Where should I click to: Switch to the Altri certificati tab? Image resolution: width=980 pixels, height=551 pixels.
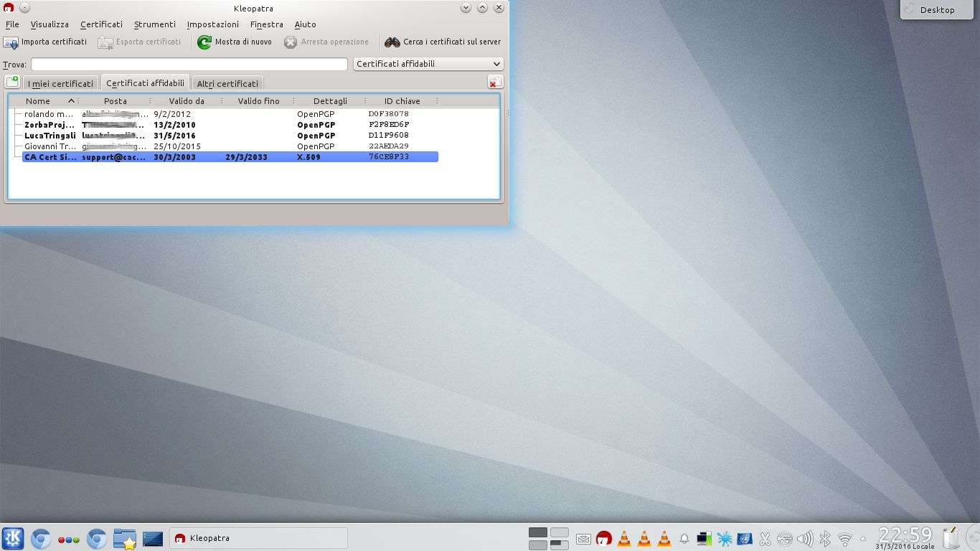click(x=227, y=83)
